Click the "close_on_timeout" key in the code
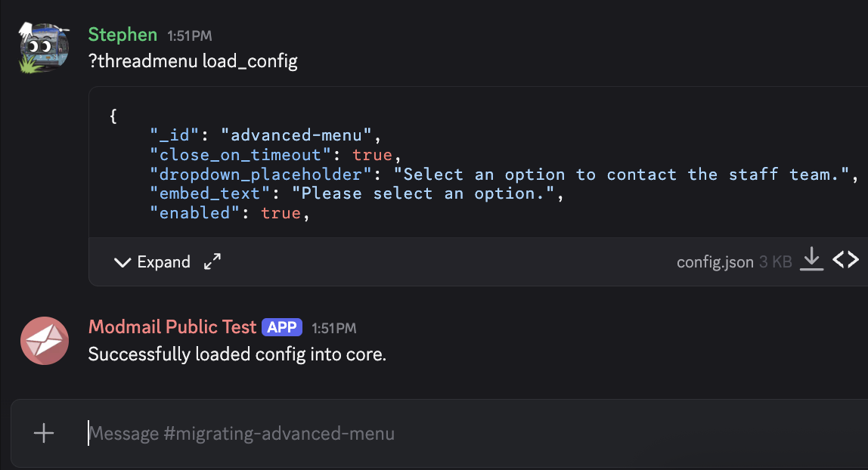The width and height of the screenshot is (868, 470). point(241,155)
